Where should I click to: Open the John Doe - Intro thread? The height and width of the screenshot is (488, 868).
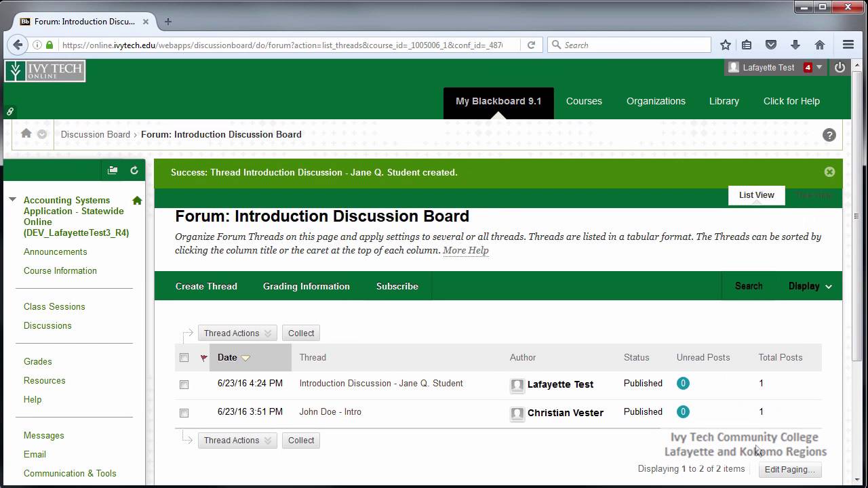click(x=330, y=411)
